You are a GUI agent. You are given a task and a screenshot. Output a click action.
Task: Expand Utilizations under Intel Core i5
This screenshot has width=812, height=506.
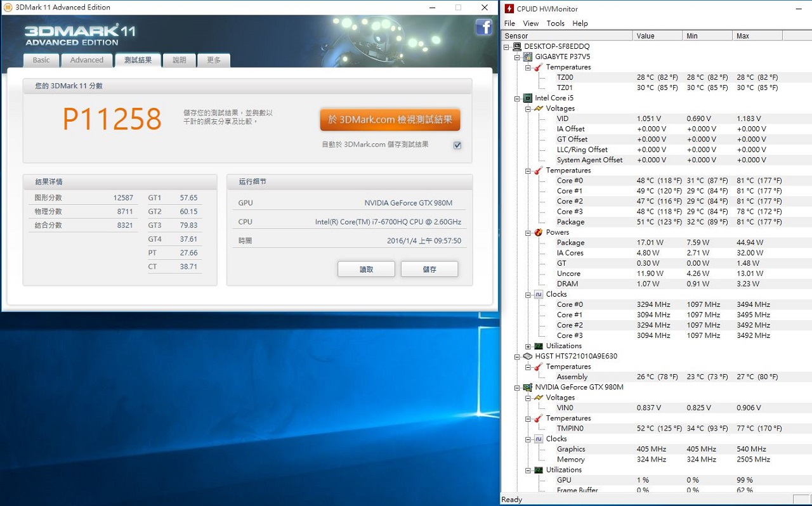coord(528,346)
